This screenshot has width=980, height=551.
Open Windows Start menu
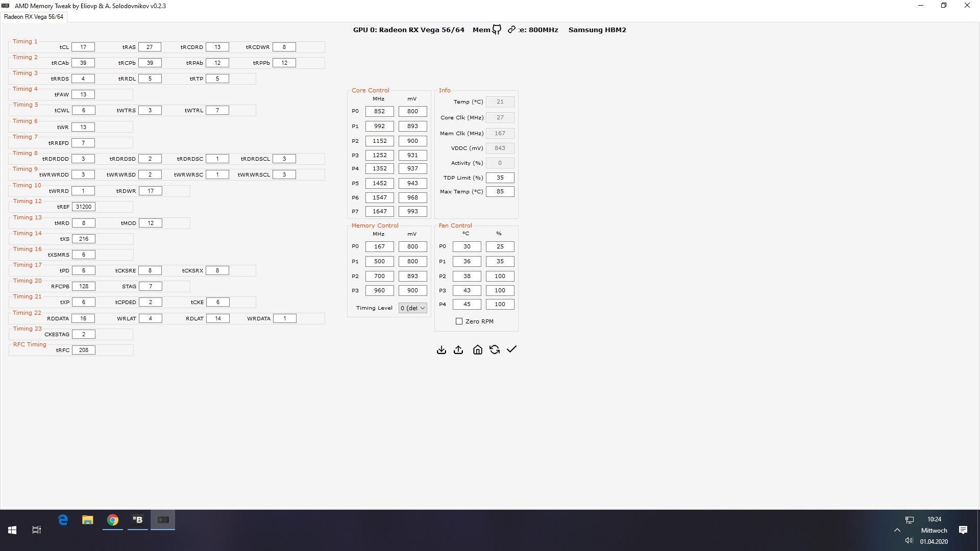[12, 530]
